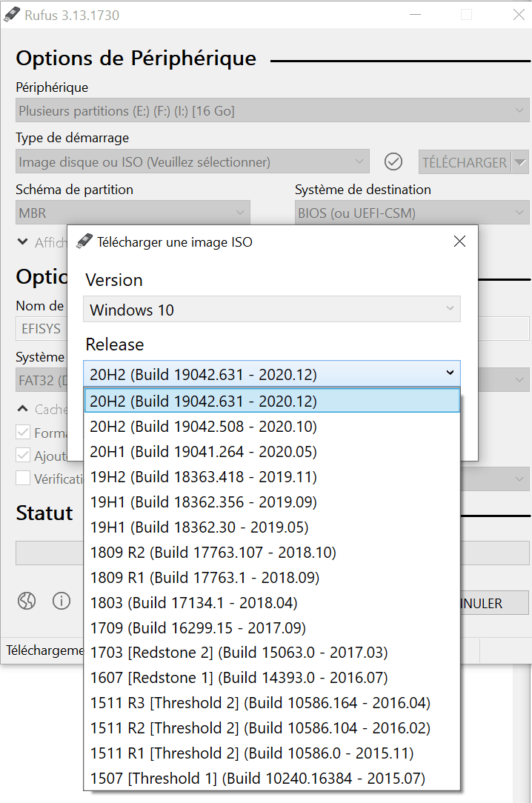Open the Périphérique drive dropdown
532x803 pixels.
(273, 110)
